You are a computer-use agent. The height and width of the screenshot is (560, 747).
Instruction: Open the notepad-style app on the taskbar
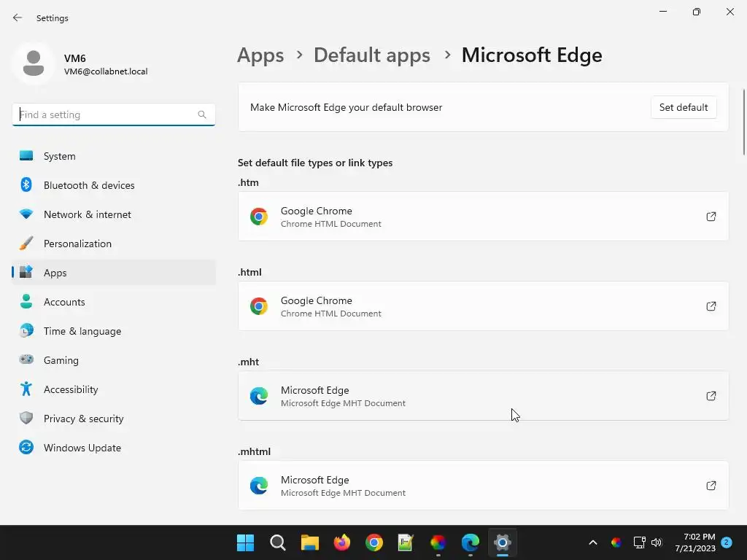(x=406, y=542)
